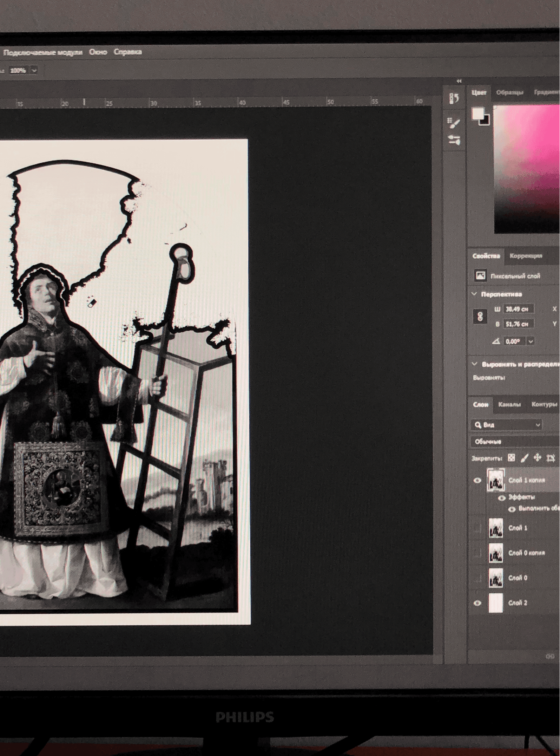Viewport: 560px width, 756px height.
Task: Lock transparent pixels in Закрепить row
Action: [x=512, y=457]
